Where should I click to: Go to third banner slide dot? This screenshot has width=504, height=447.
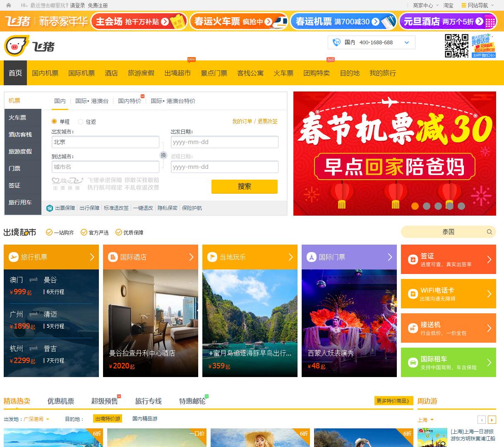tap(438, 206)
